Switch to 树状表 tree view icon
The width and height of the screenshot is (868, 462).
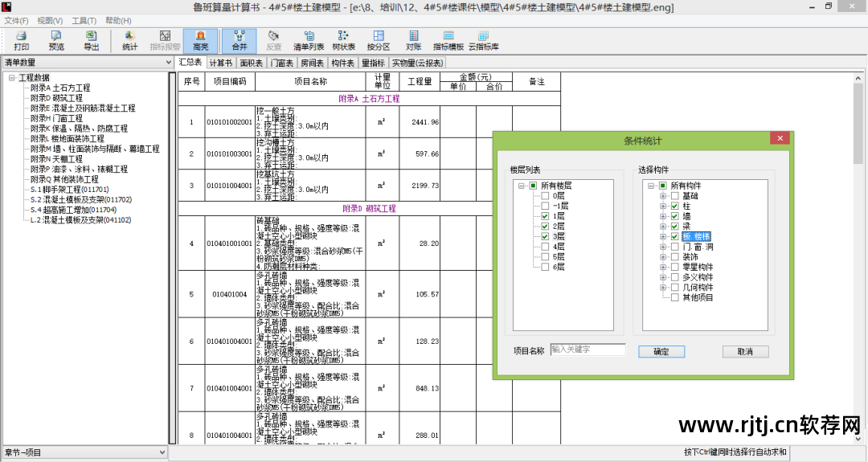point(343,40)
